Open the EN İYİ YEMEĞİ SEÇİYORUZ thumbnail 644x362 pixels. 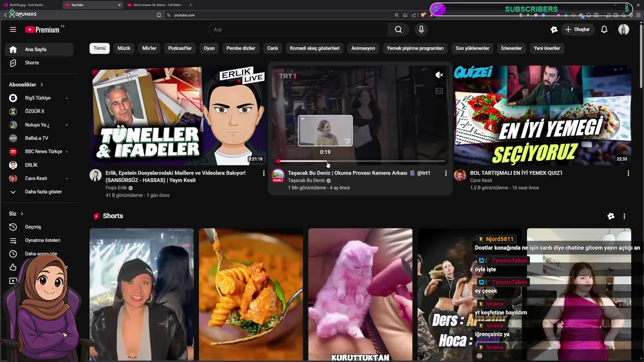coord(542,116)
